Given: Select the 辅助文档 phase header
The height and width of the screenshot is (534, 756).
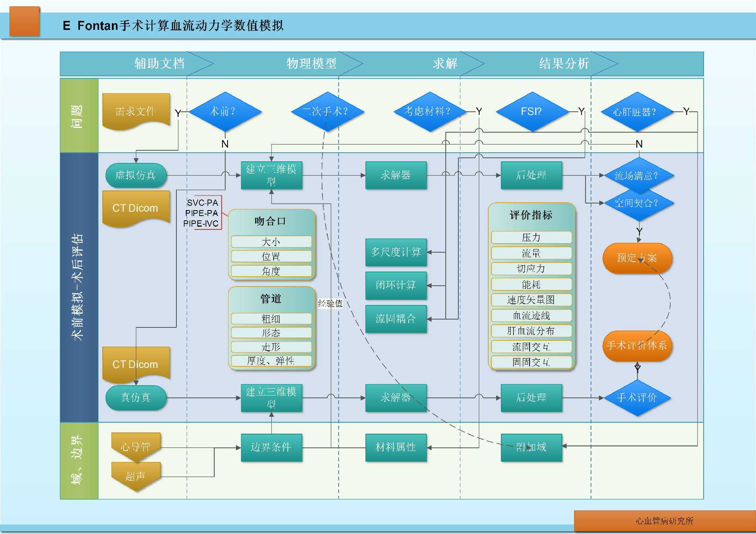Looking at the screenshot, I should tap(159, 63).
